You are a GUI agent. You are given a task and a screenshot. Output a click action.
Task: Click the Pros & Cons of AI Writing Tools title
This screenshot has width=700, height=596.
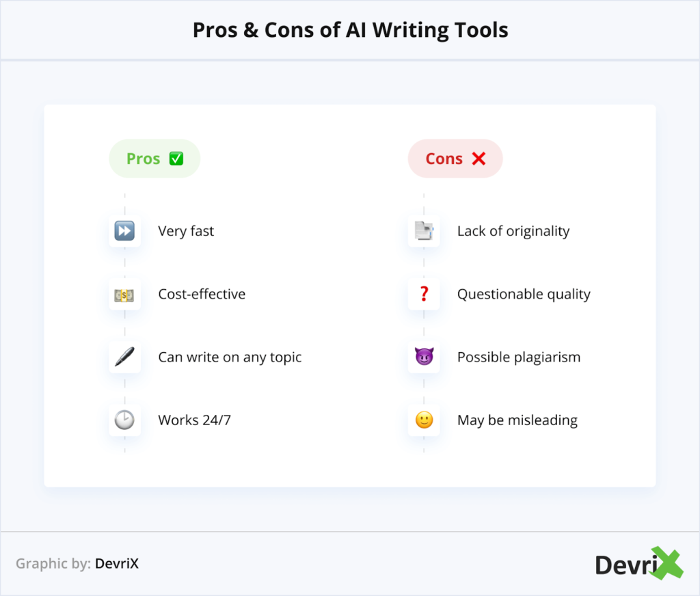(x=350, y=30)
